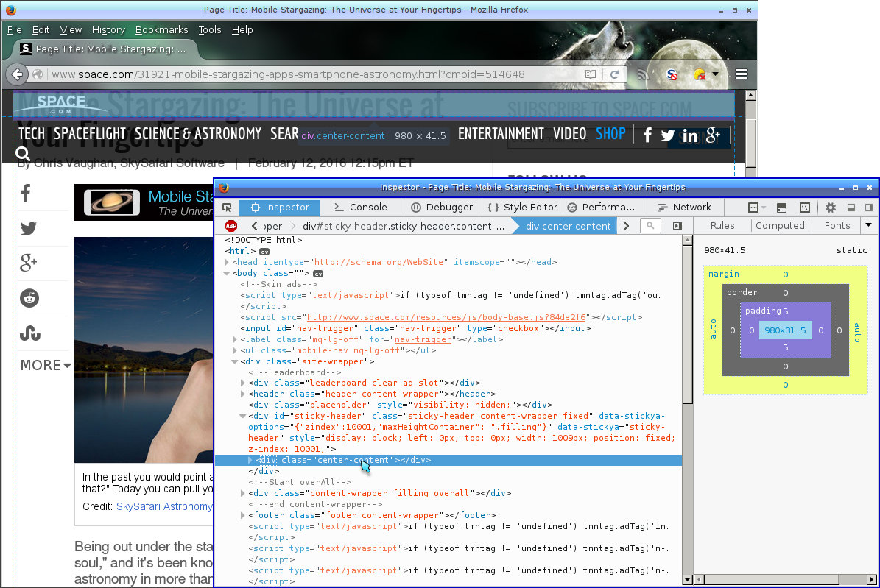Share via Reddit icon in left sidebar

coord(29,298)
